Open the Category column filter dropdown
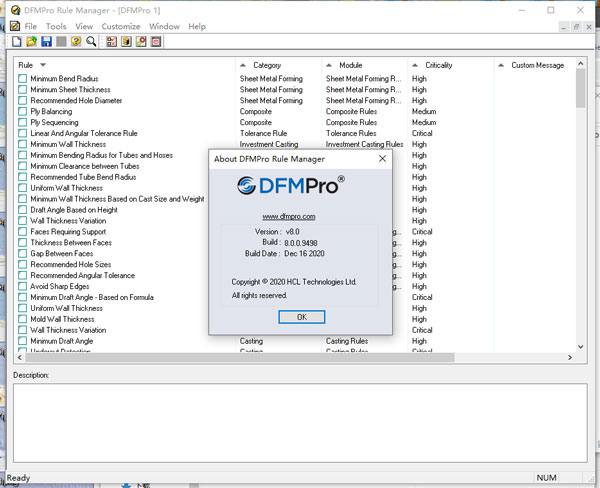The image size is (600, 488). [241, 66]
